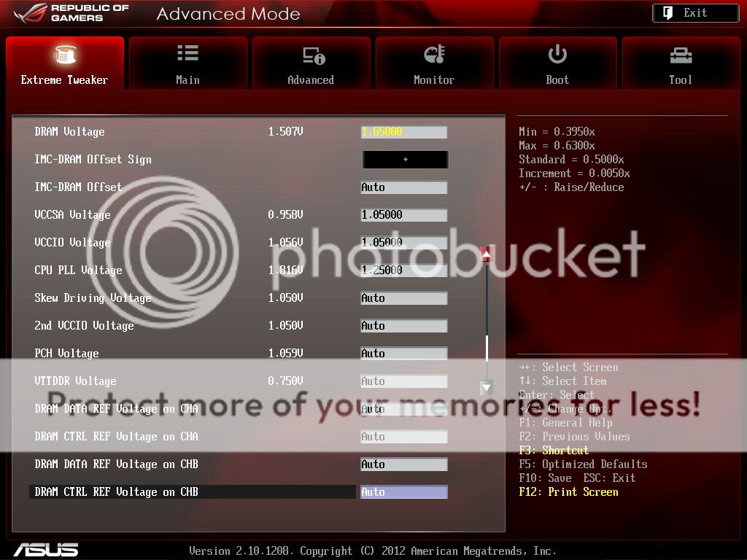The width and height of the screenshot is (747, 560).
Task: Open the IMC-DRAM Offset Auto selector
Action: pyautogui.click(x=403, y=187)
